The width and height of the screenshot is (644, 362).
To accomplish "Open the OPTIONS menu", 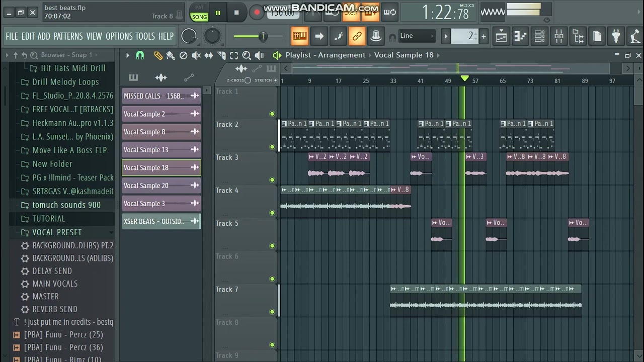I will click(x=119, y=36).
